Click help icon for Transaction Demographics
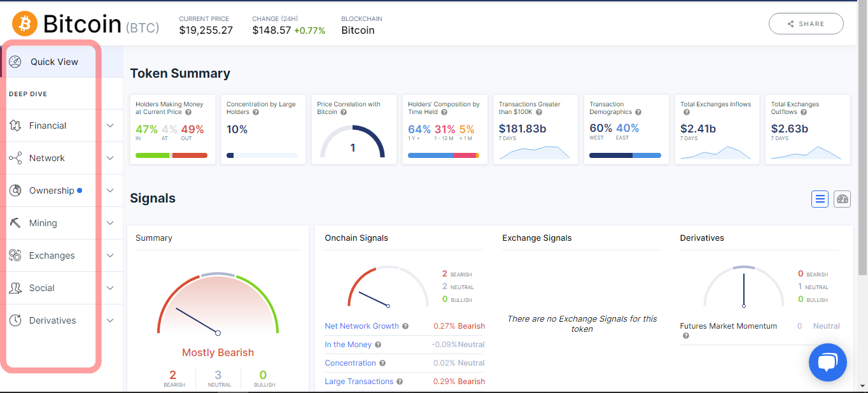Viewport: 868px width, 393px height. [638, 112]
